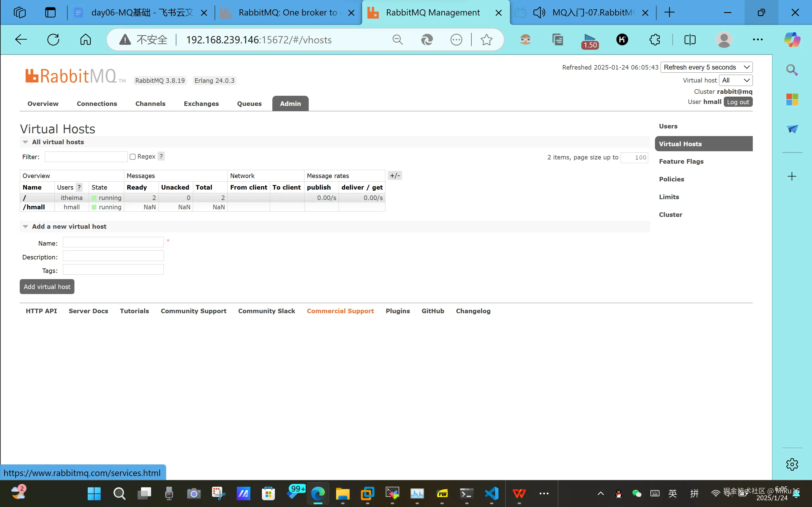Open the Virtual host All dropdown
The height and width of the screenshot is (507, 812).
click(x=736, y=80)
